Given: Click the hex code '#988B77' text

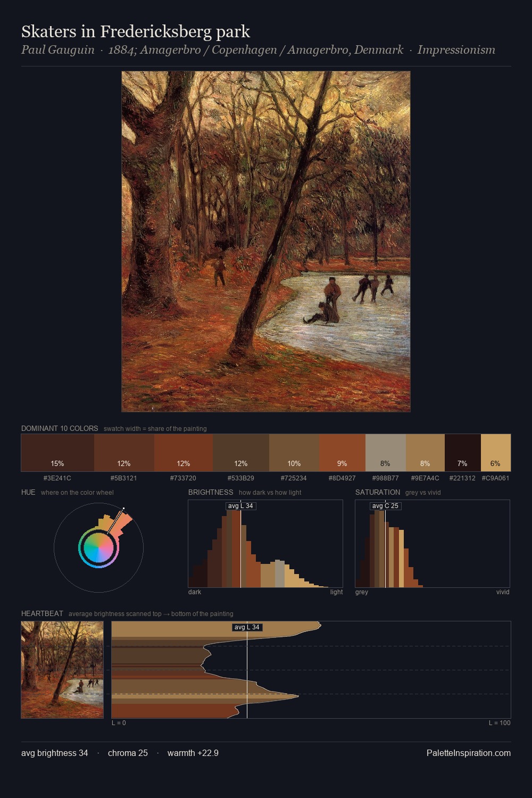Looking at the screenshot, I should (386, 478).
